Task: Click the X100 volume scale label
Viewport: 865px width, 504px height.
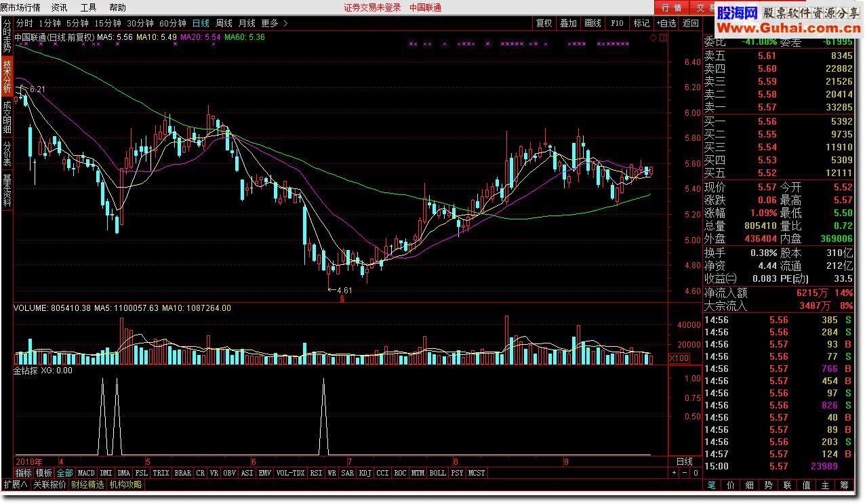Action: (679, 358)
